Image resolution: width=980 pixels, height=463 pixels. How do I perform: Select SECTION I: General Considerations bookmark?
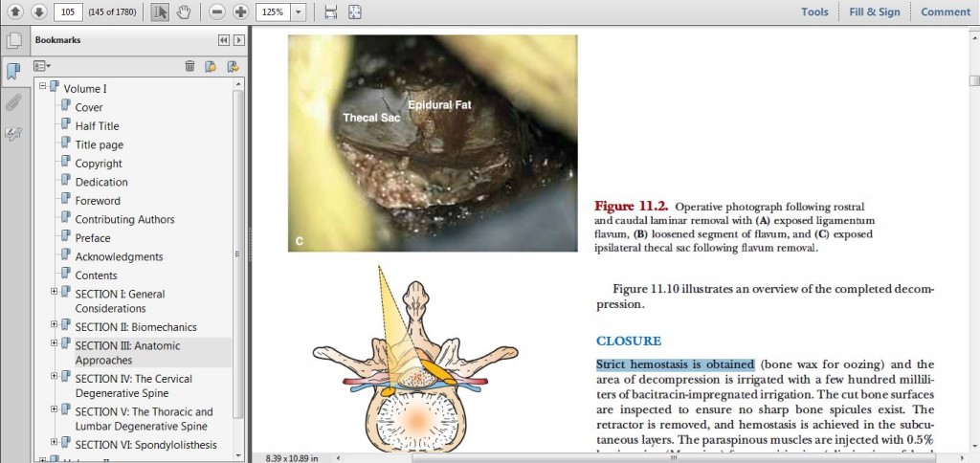tap(120, 301)
